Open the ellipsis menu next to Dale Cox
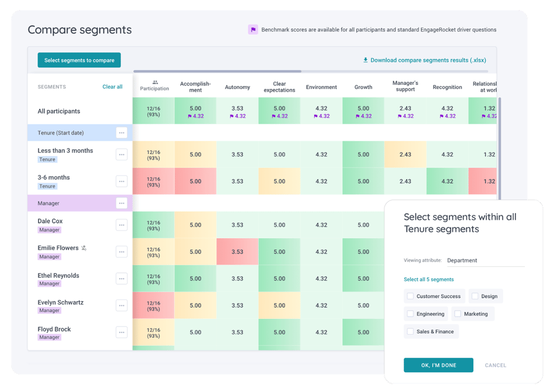The height and width of the screenshot is (392, 550). [122, 225]
